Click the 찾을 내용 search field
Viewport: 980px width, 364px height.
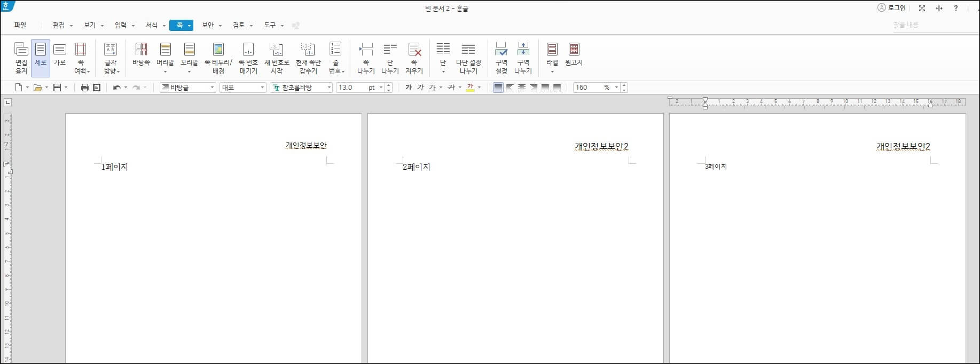(935, 25)
